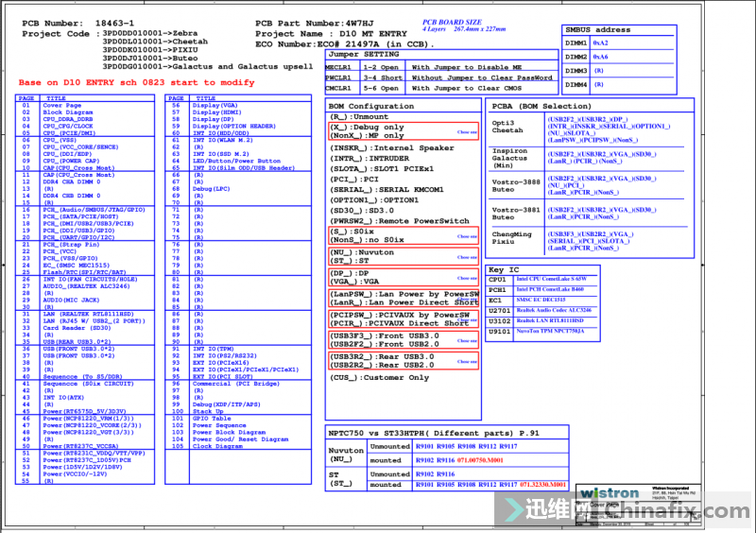Viewport: 756px width, 533px height.
Task: Select red part number 071.32330.M001
Action: pyautogui.click(x=542, y=484)
